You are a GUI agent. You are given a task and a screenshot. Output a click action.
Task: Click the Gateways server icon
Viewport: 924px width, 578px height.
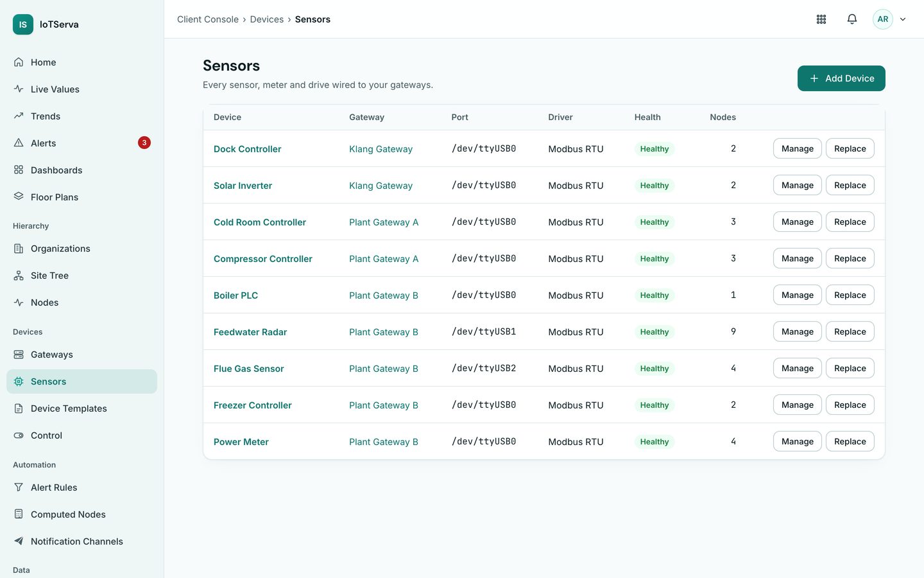(x=19, y=355)
